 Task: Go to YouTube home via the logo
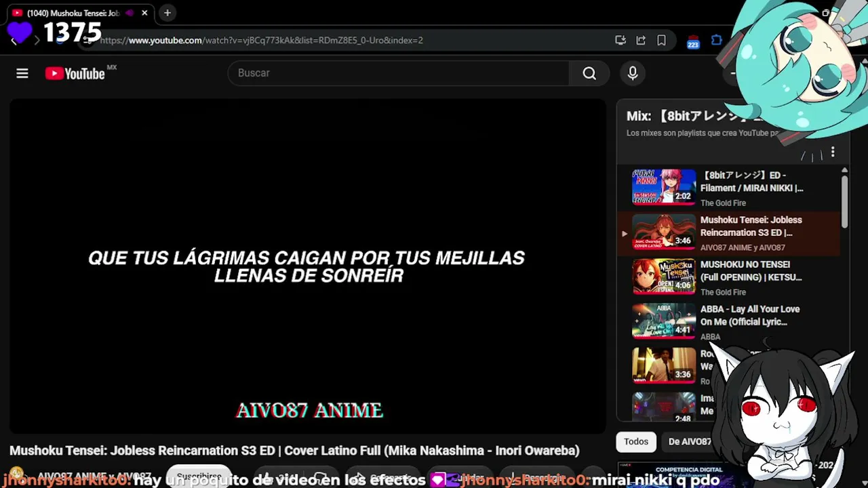click(75, 73)
